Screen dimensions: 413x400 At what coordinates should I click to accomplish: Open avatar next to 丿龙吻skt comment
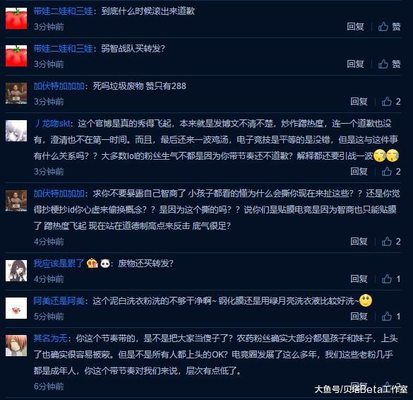pos(16,131)
